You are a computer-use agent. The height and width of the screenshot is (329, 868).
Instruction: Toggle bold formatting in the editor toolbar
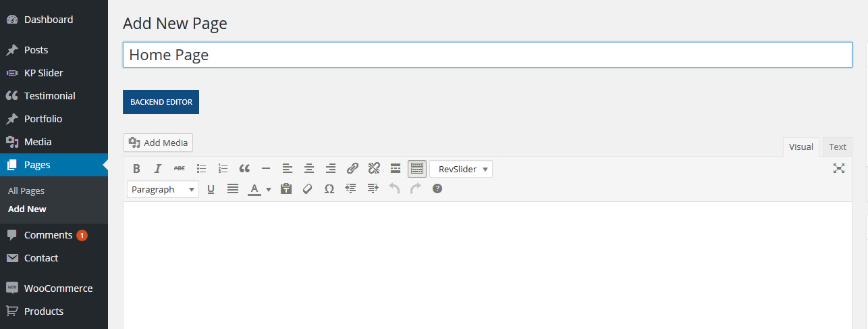tap(136, 169)
